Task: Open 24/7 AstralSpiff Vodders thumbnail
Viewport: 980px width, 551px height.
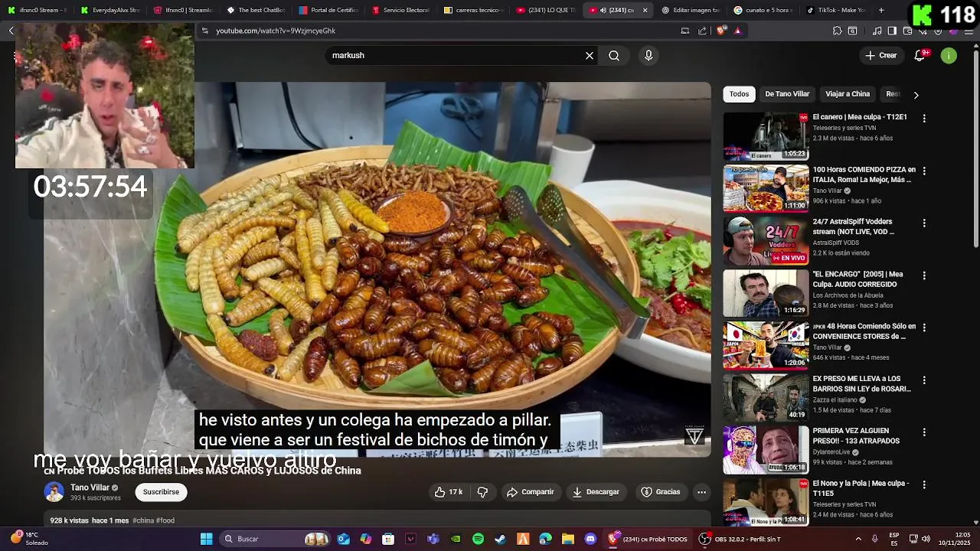Action: (x=766, y=240)
